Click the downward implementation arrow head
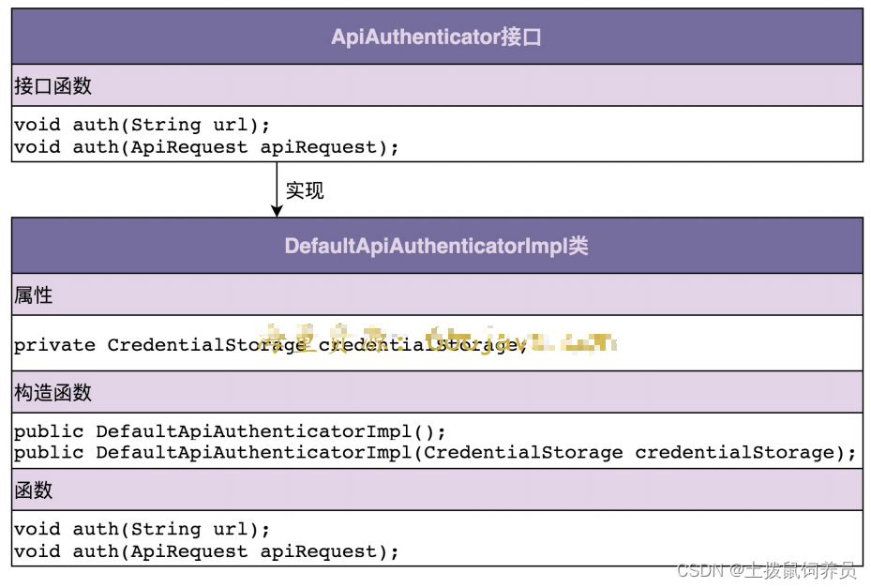The image size is (871, 588). [x=277, y=210]
